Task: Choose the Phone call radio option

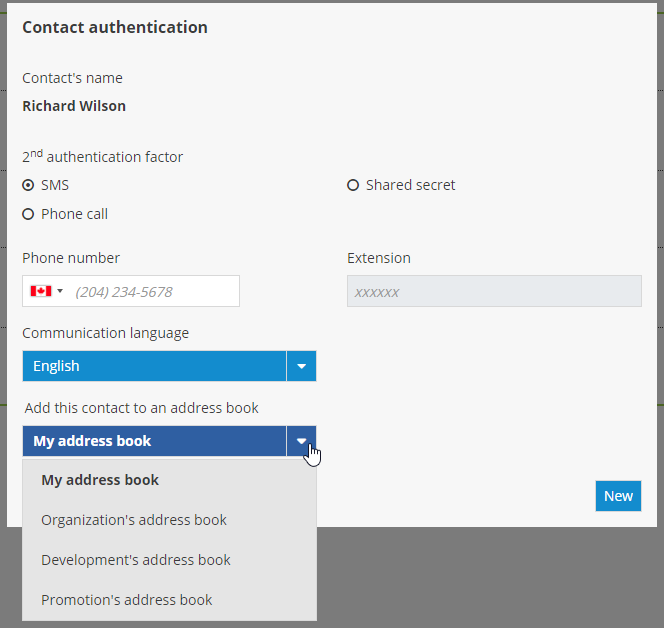Action: [x=28, y=214]
